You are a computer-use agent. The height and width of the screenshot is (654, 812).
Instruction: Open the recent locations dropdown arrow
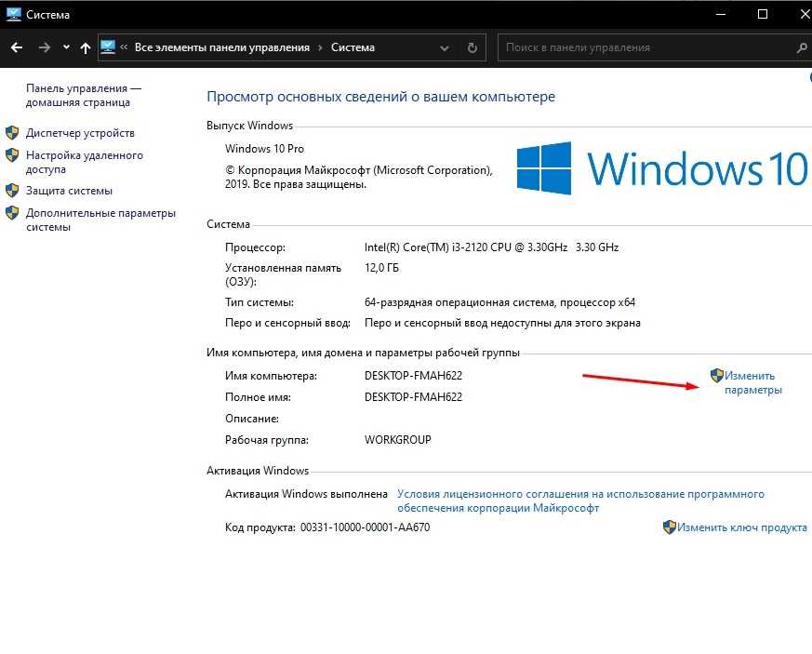tap(66, 47)
